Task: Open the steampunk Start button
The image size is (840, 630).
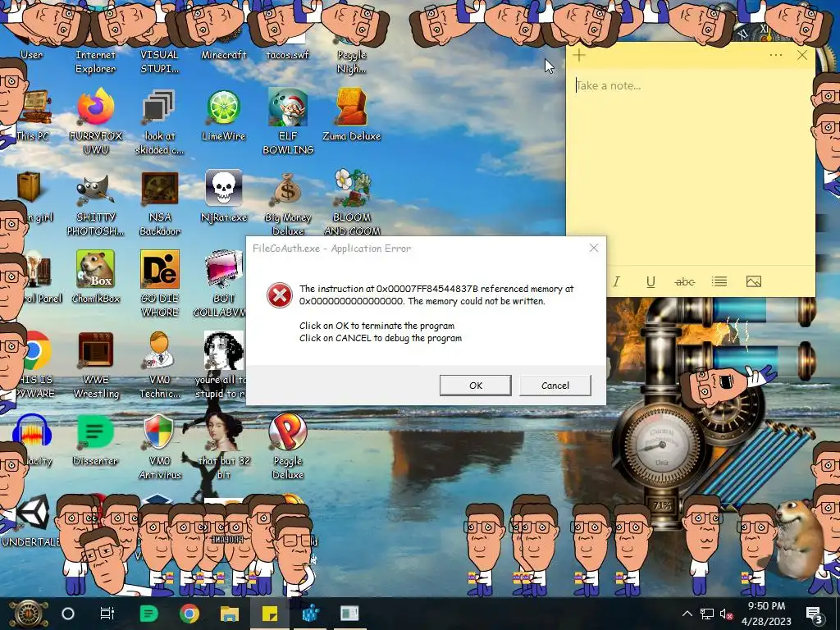Action: [x=28, y=614]
